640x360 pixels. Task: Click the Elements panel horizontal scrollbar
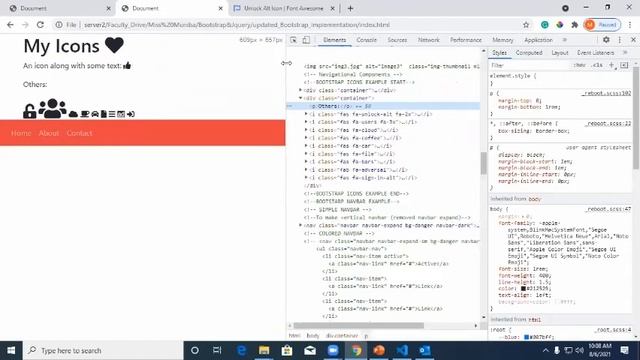358,326
